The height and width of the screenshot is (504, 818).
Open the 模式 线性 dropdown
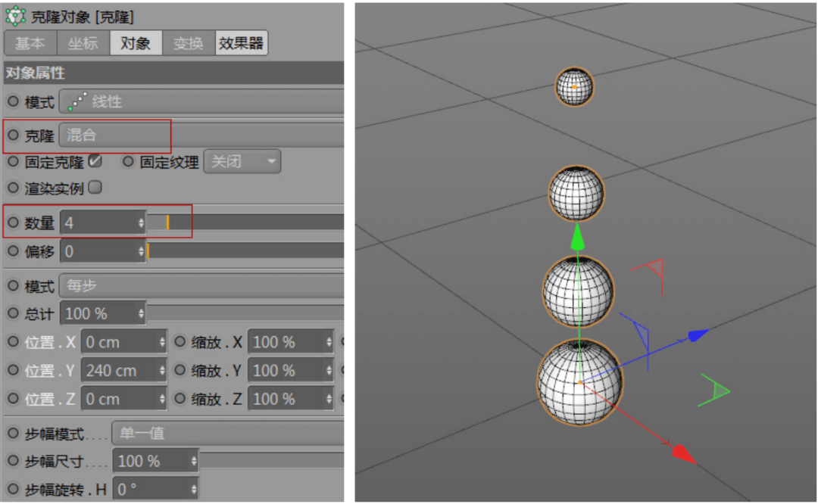pyautogui.click(x=202, y=101)
